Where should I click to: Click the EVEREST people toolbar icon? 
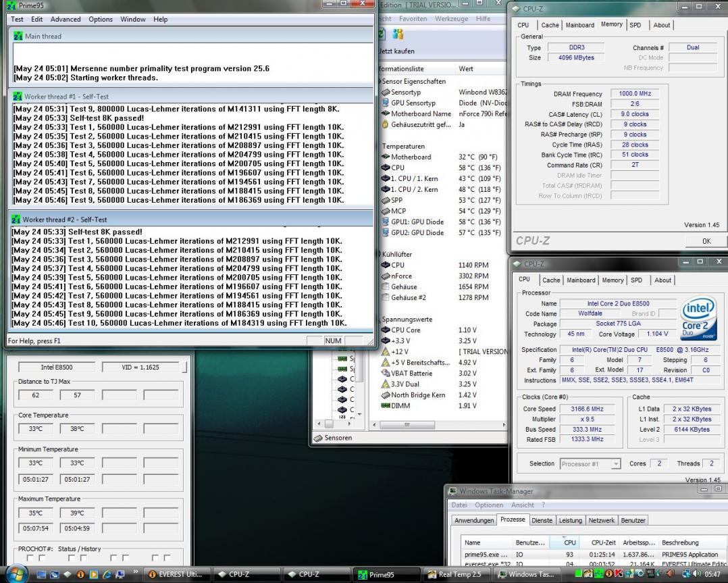(398, 34)
